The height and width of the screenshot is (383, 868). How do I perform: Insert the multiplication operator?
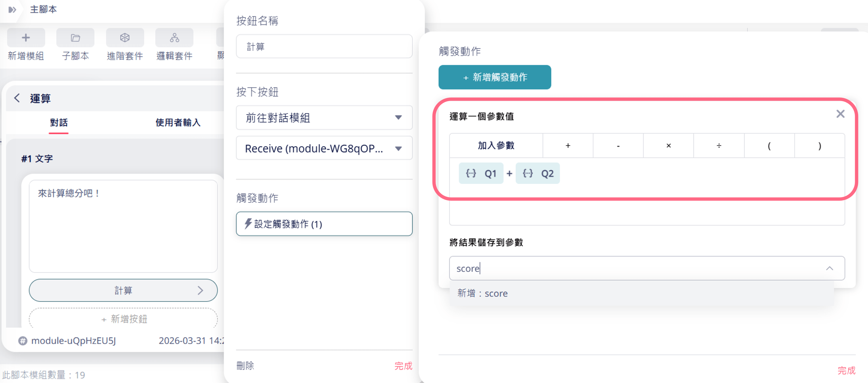point(668,146)
